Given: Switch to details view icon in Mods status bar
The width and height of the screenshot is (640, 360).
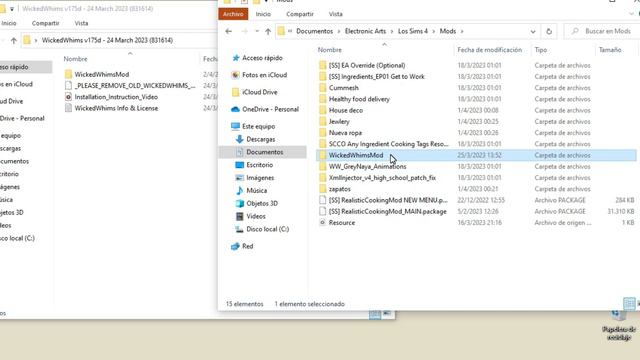Looking at the screenshot, I should coord(629,304).
